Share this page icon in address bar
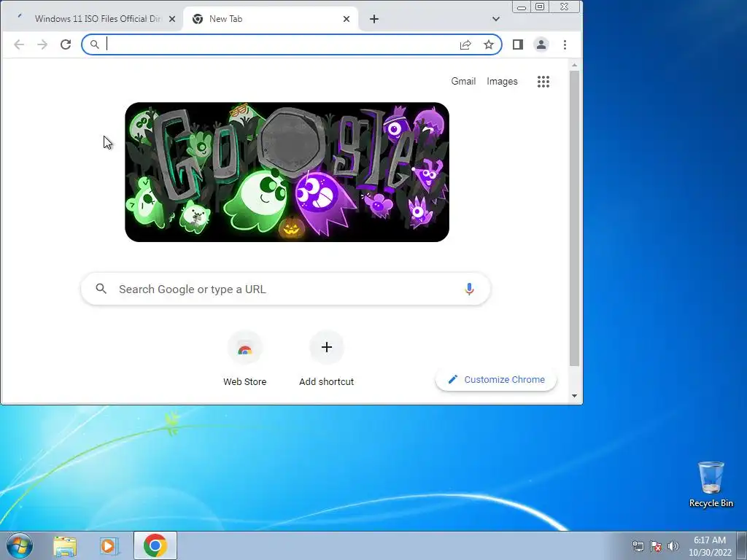The width and height of the screenshot is (747, 560). click(465, 44)
